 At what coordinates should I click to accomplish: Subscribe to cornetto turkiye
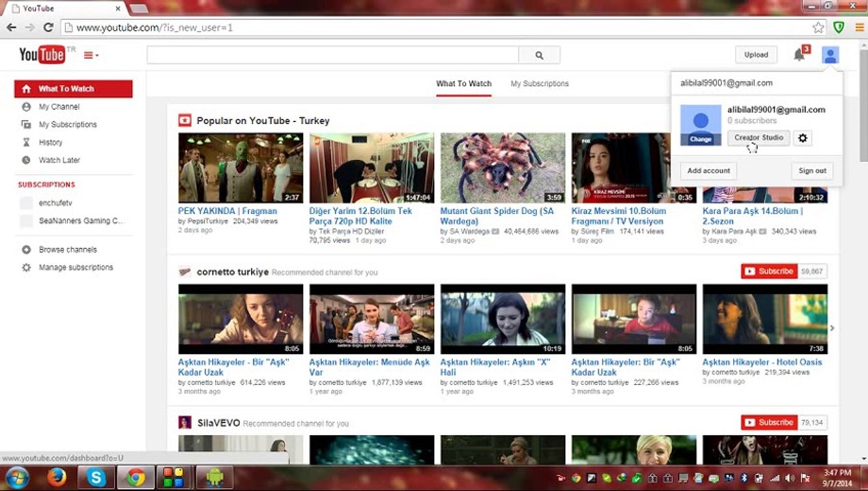(x=769, y=271)
